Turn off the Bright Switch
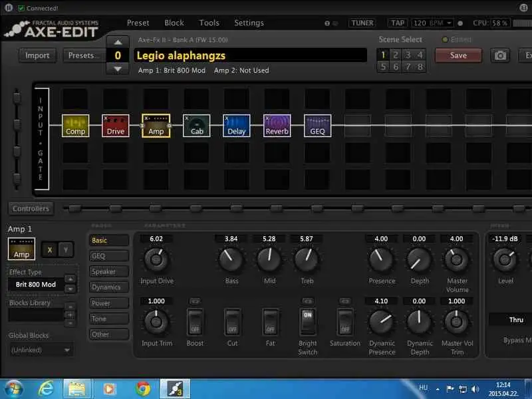This screenshot has width=532, height=399. pyautogui.click(x=307, y=323)
